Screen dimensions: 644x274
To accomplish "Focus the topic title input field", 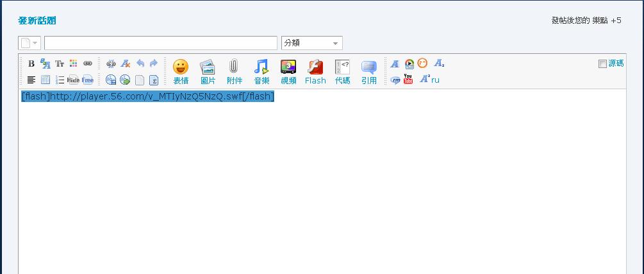I will [161, 43].
